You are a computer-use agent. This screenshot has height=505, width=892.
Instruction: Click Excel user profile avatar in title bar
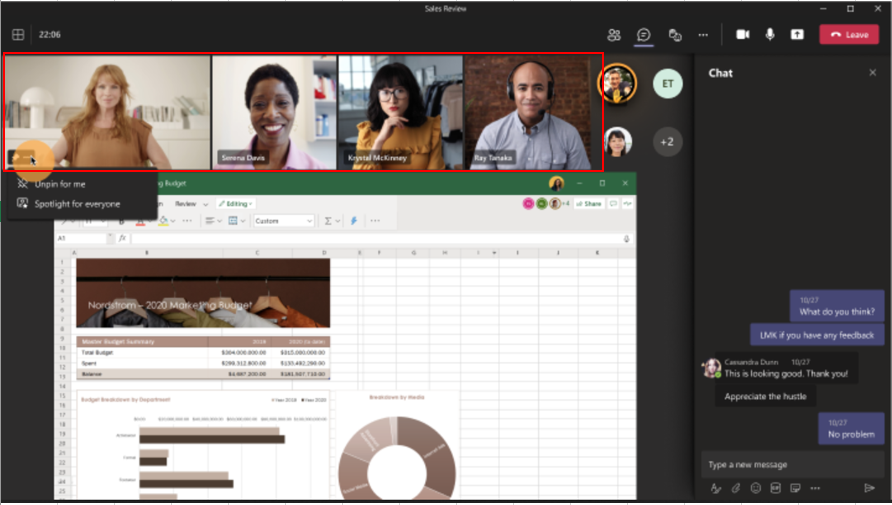(556, 183)
